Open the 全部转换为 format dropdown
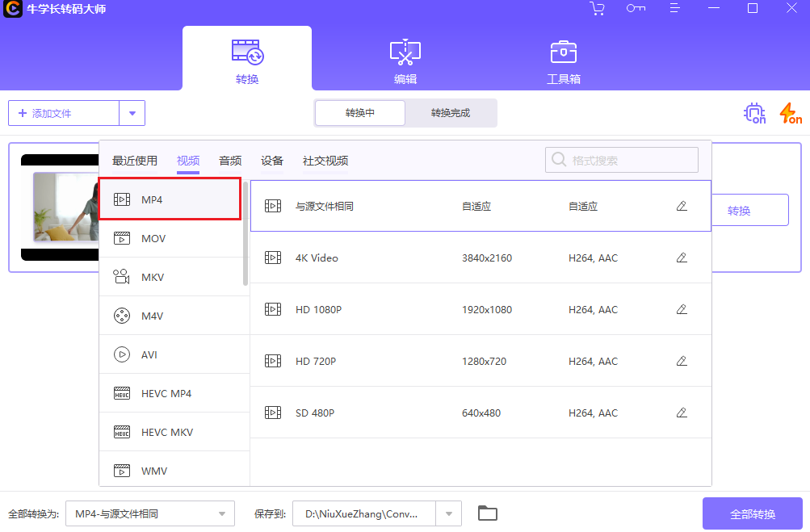 point(150,514)
